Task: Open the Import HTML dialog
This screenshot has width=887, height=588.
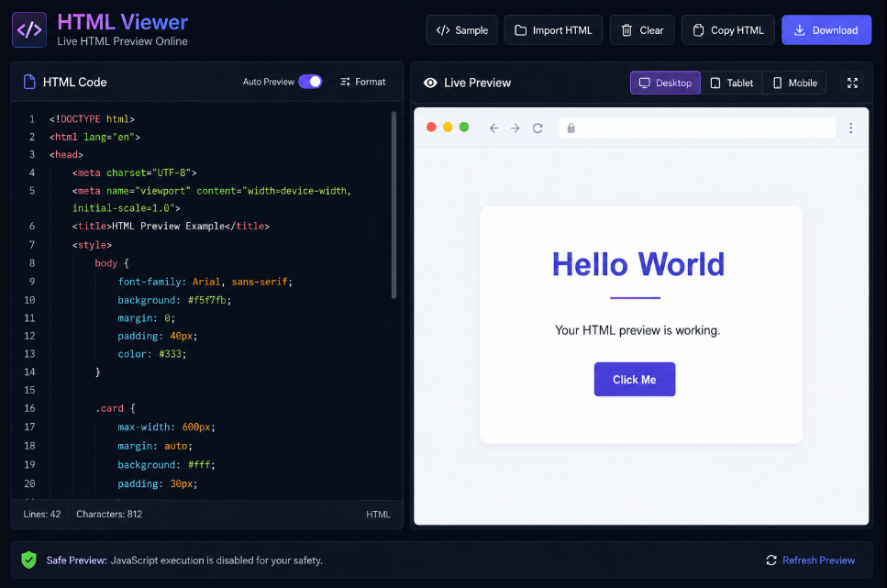Action: pyautogui.click(x=553, y=30)
